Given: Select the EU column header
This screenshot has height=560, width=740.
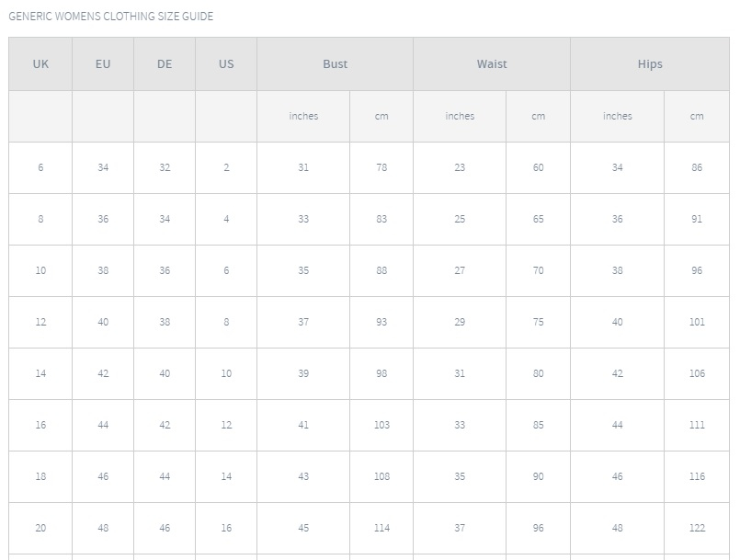Looking at the screenshot, I should click(103, 64).
